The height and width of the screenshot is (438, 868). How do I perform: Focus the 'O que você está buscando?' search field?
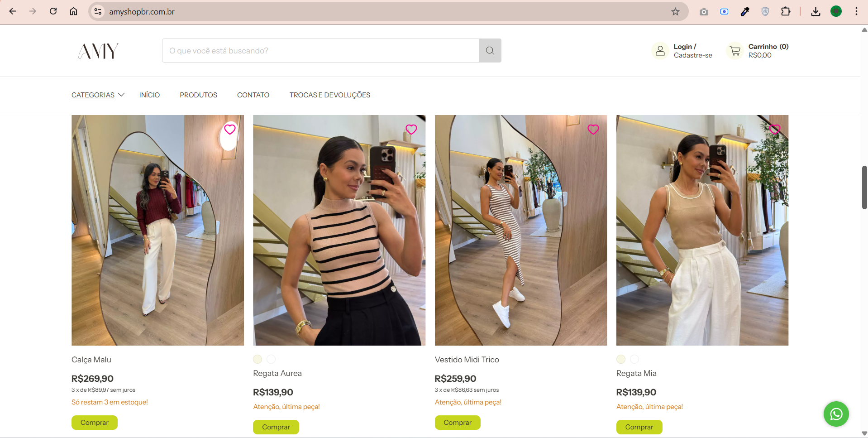[x=320, y=51]
